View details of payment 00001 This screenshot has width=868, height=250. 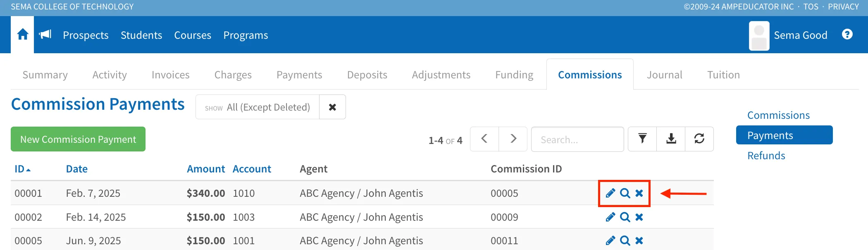coord(625,193)
